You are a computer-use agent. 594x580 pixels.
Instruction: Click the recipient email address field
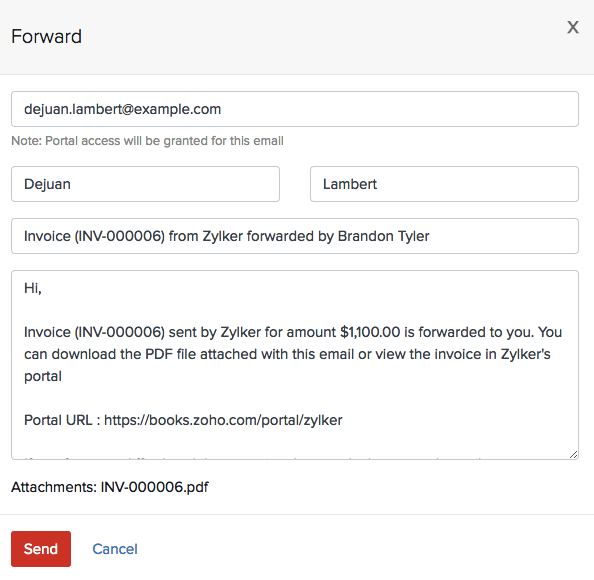295,109
